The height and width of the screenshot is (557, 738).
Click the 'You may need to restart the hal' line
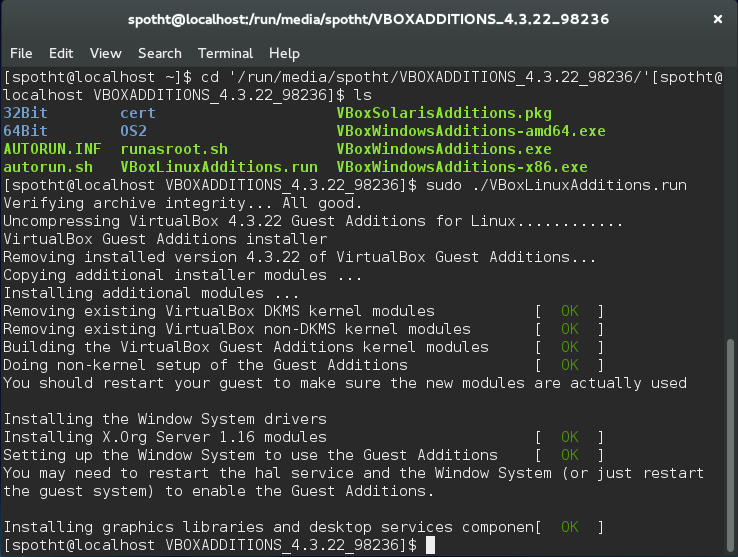pos(353,473)
